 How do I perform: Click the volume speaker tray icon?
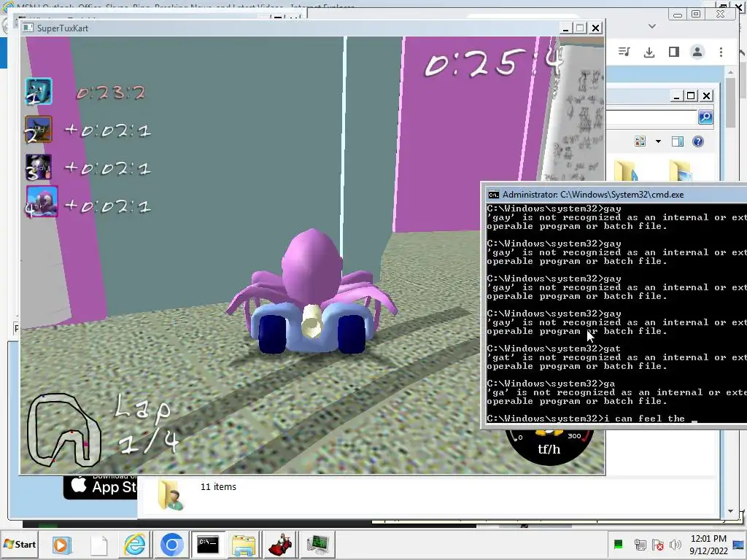[675, 544]
